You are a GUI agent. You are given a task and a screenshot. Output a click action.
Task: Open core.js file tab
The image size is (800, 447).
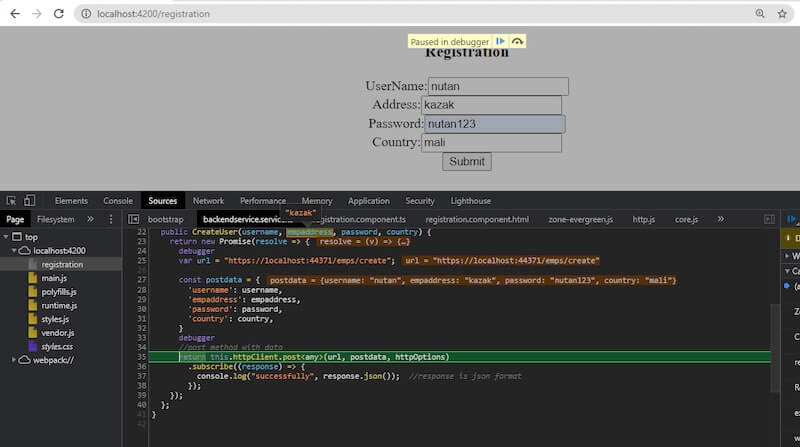(686, 219)
